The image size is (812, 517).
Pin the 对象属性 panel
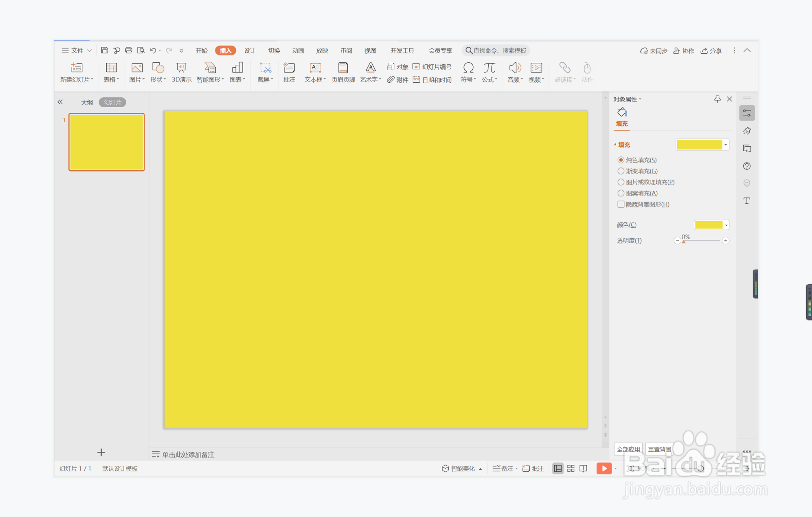pyautogui.click(x=718, y=99)
